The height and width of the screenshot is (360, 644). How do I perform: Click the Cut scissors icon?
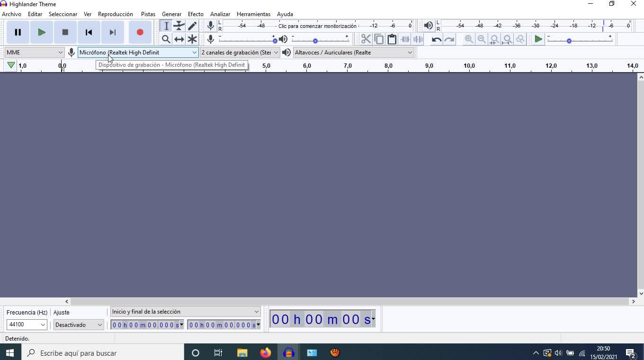coord(366,39)
